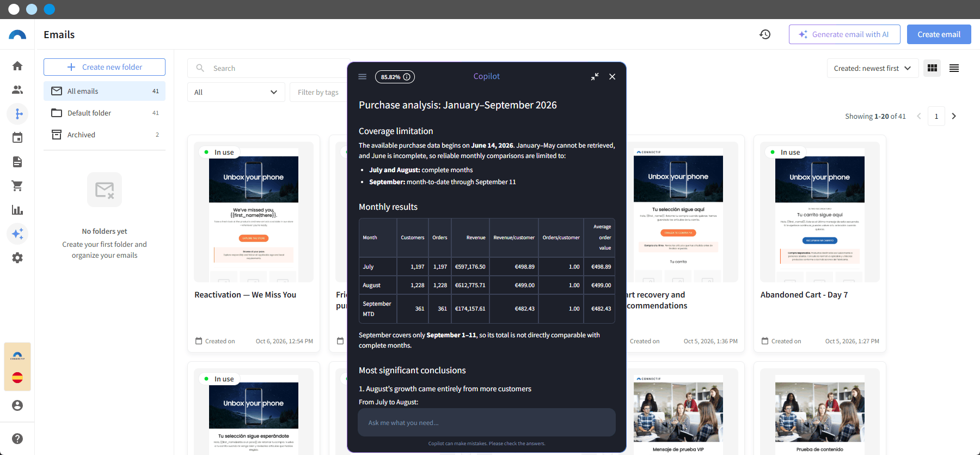Image resolution: width=980 pixels, height=455 pixels.
Task: Click Generate email with AI button
Action: [x=844, y=34]
